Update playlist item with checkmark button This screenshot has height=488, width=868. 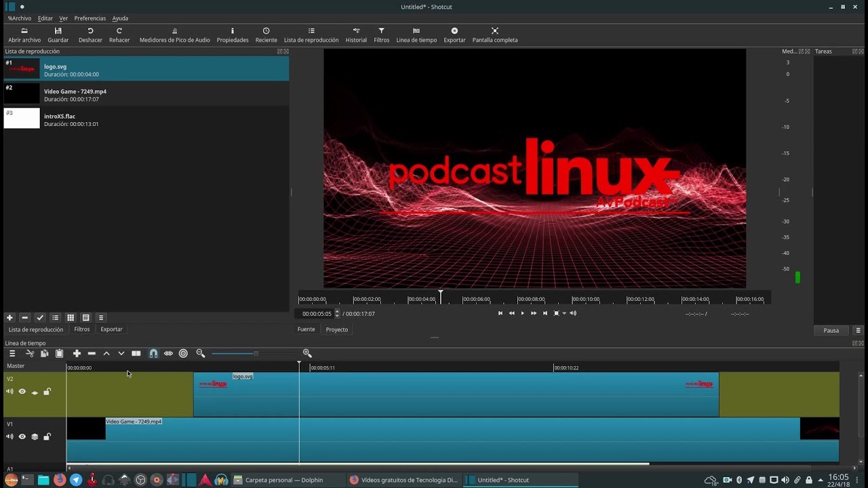[40, 317]
